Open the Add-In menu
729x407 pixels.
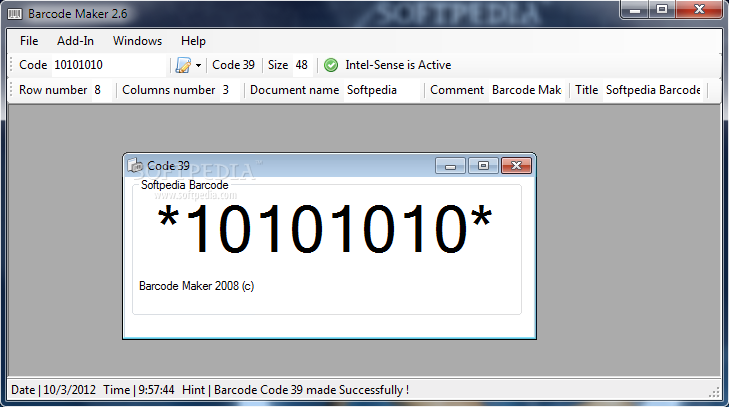(75, 41)
